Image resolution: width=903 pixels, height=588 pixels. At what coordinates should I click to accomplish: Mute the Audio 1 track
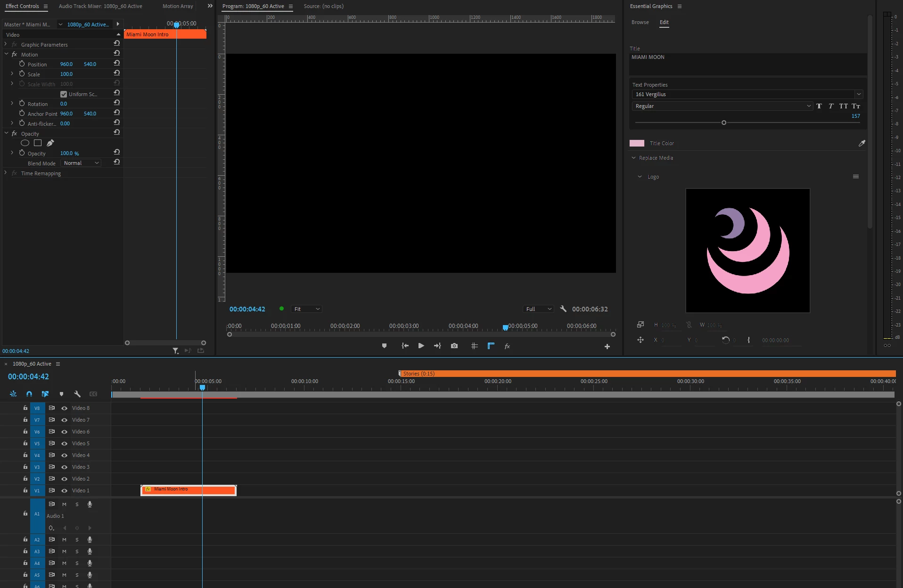point(64,504)
